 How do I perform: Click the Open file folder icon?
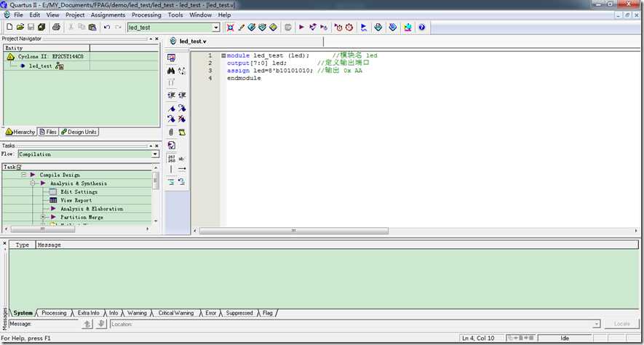20,27
